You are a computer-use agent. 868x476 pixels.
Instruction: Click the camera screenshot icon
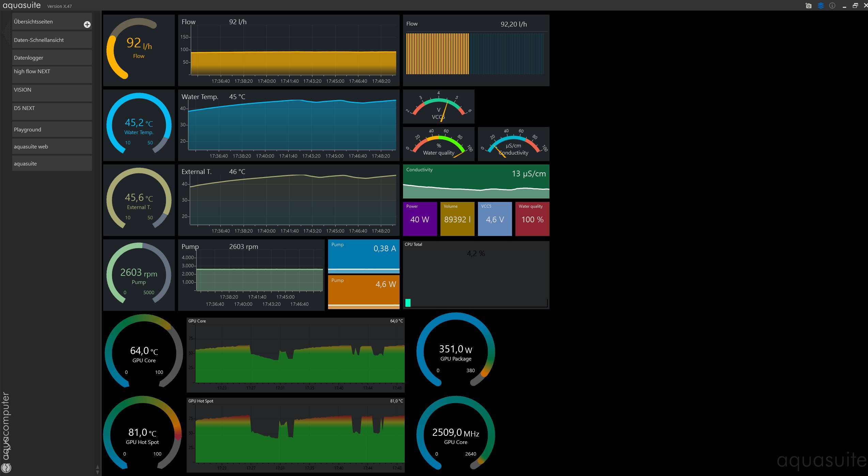(808, 5)
